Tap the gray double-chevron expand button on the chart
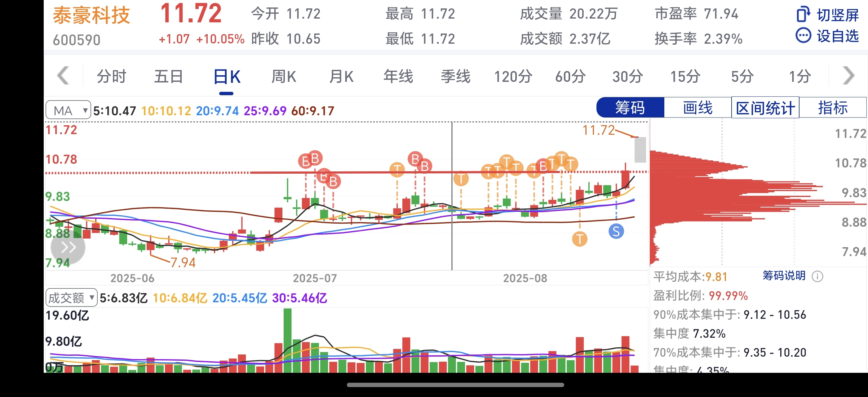Screen dimensions: 868x397 (x=68, y=248)
